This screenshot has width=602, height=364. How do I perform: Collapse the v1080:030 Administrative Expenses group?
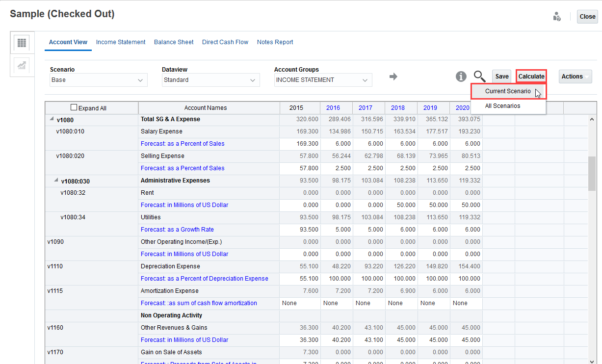pyautogui.click(x=56, y=179)
